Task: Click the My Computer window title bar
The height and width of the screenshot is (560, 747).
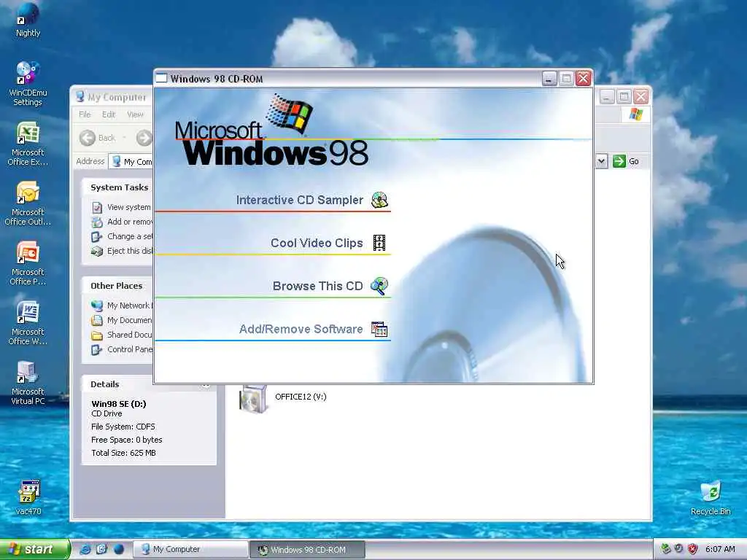Action: (113, 97)
